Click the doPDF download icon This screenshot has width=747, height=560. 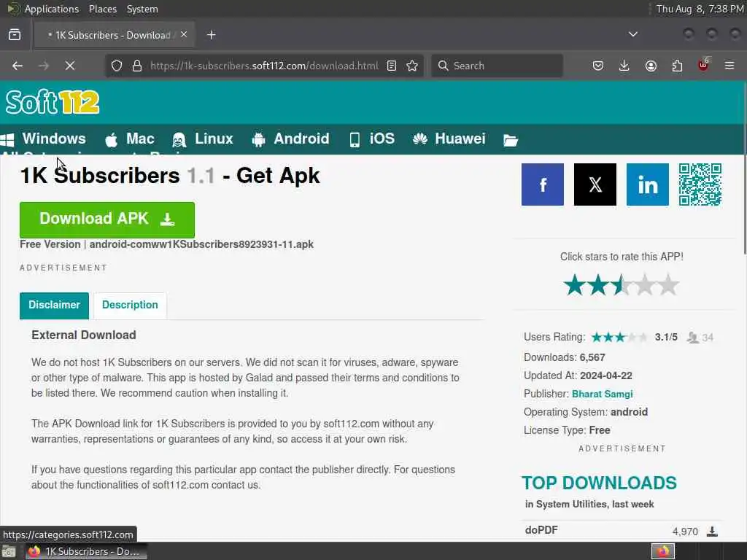coord(712,531)
